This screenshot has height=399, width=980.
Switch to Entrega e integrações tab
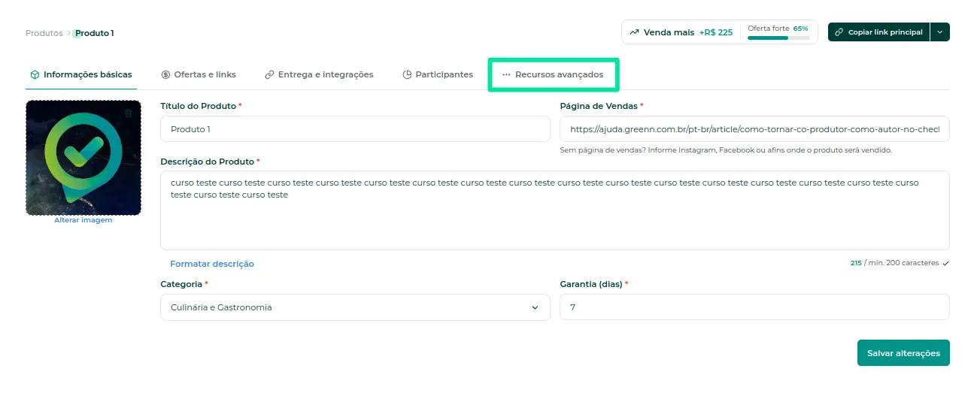click(319, 74)
